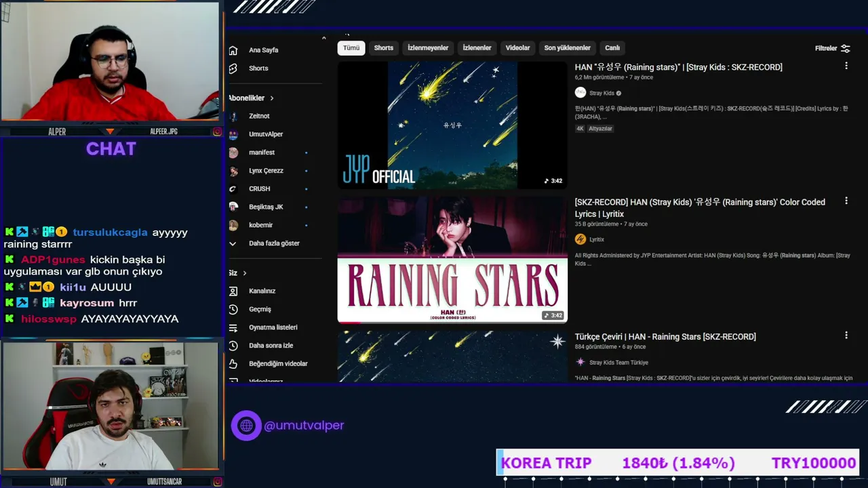
Task: Click the chat username kii1u
Action: (73, 287)
